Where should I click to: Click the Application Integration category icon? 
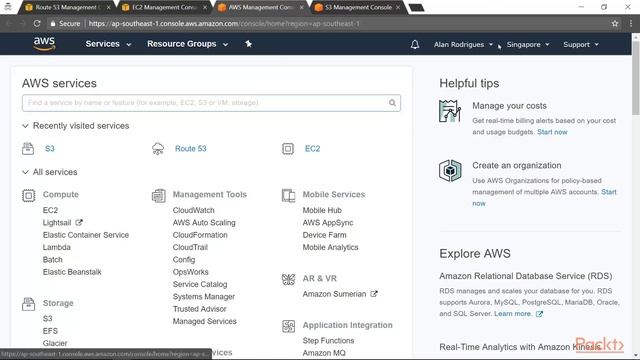tap(289, 326)
